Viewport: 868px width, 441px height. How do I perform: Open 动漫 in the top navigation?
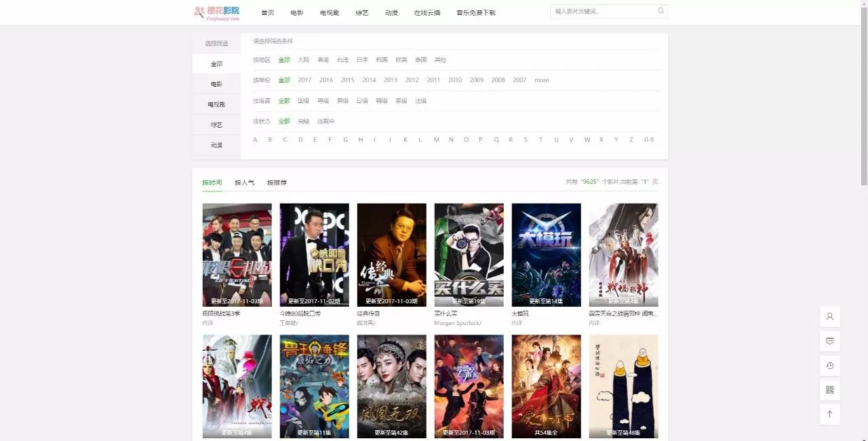point(391,12)
